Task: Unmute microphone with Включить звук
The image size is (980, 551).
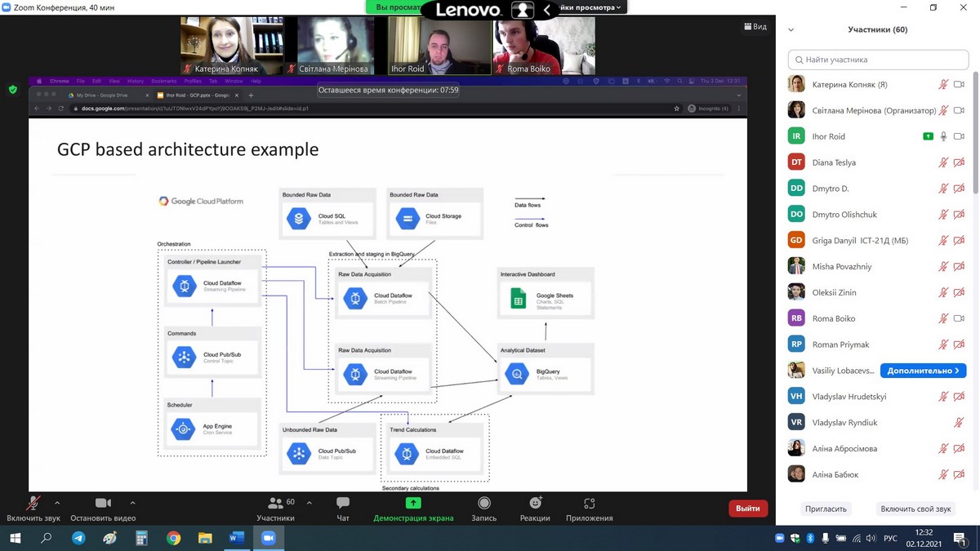Action: click(33, 504)
